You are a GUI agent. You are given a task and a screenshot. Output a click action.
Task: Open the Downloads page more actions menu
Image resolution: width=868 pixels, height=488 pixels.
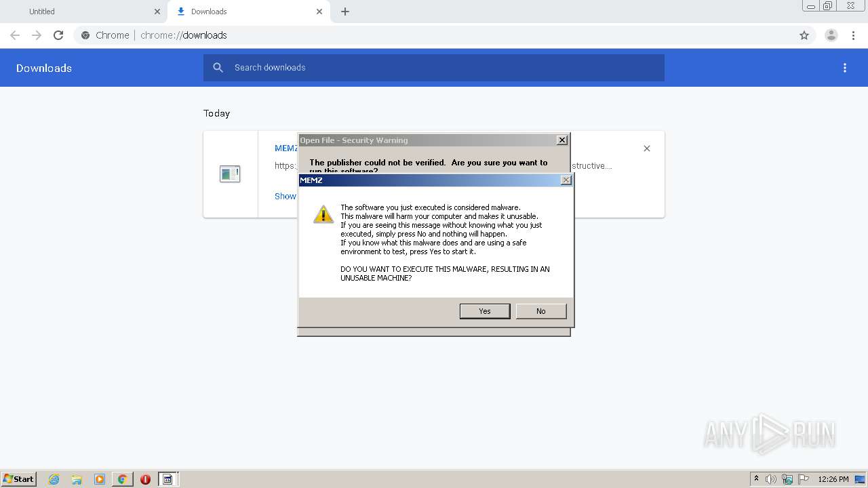click(845, 68)
